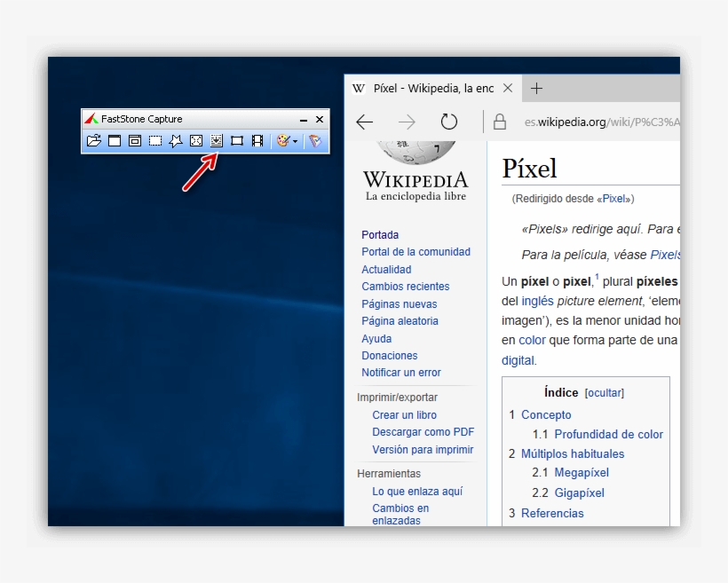728x583 pixels.
Task: Open Notificar un error link
Action: (x=401, y=373)
